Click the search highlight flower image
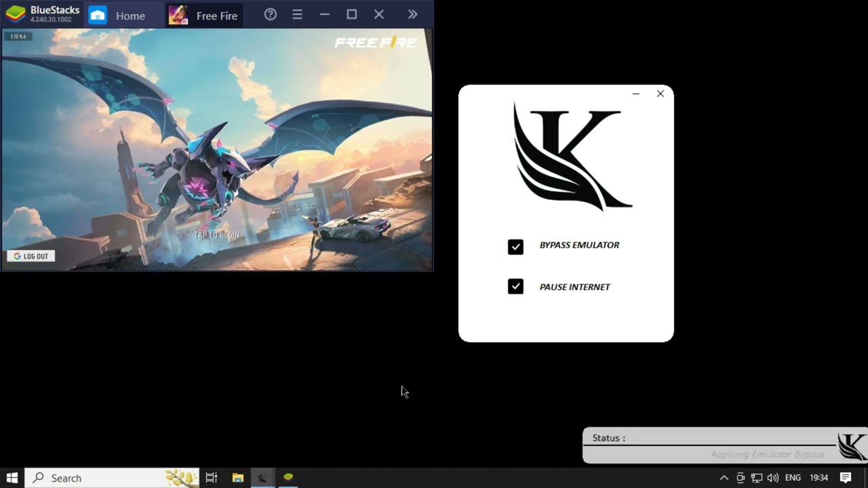868x488 pixels. click(181, 478)
